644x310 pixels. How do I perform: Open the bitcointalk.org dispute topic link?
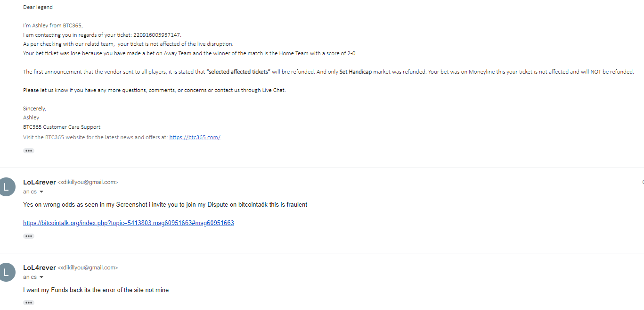click(128, 223)
